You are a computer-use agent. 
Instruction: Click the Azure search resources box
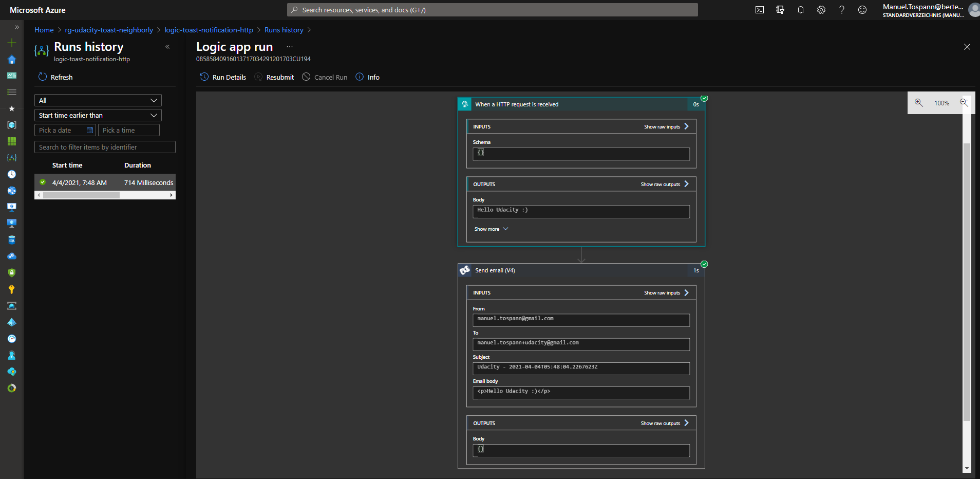tap(492, 10)
